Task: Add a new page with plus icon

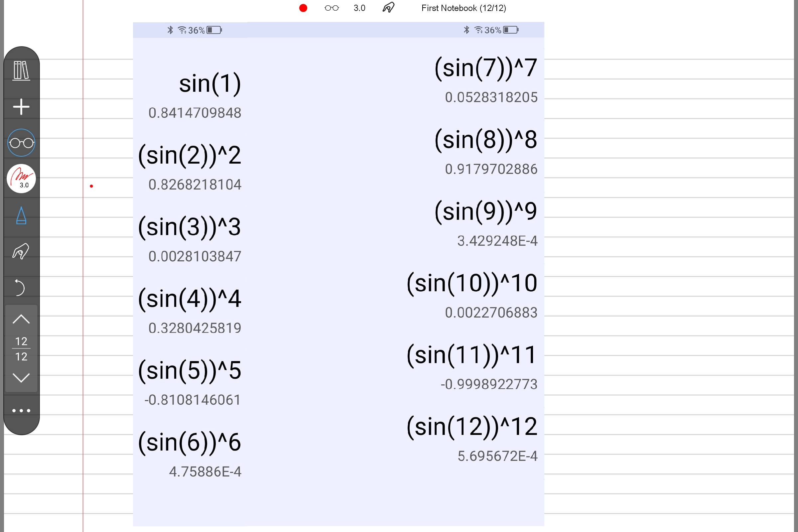Action: click(21, 107)
